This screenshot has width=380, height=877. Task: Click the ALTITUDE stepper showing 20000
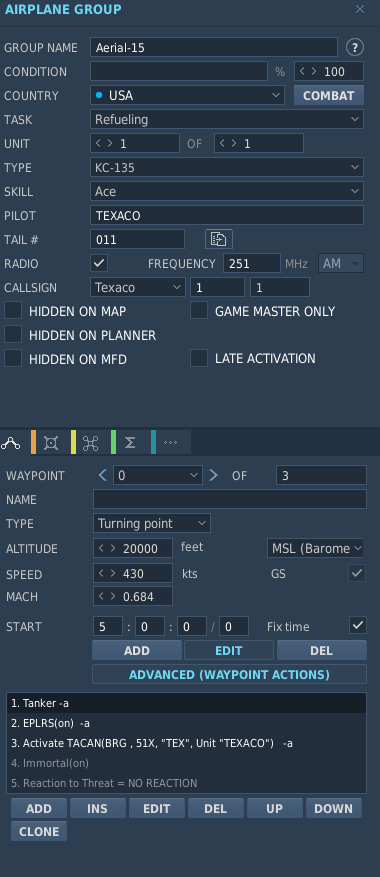[133, 549]
